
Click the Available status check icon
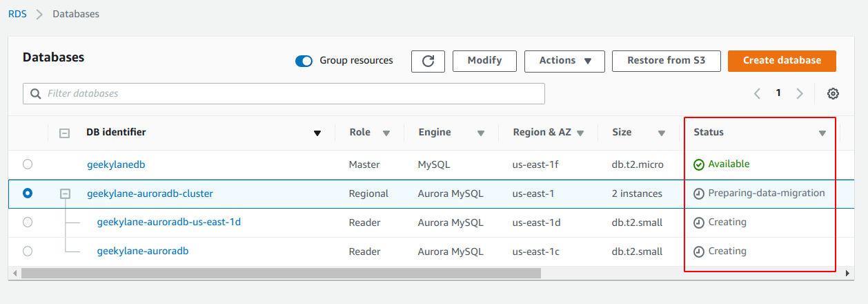[x=699, y=164]
